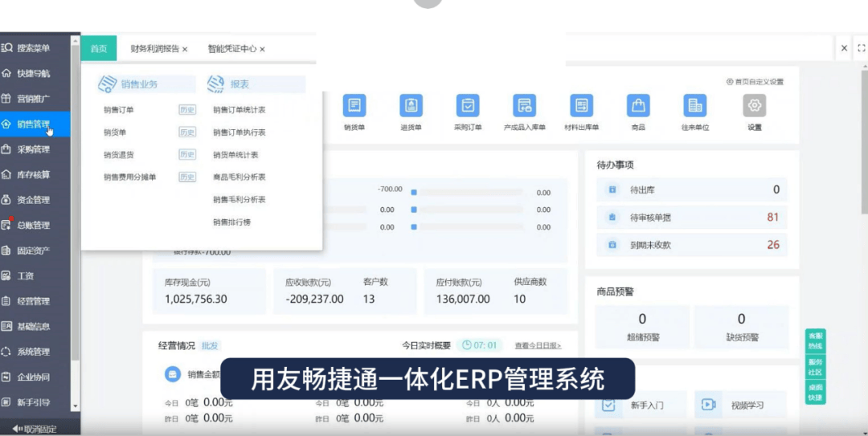Screen dimensions: 868x436
Task: Open 商品毛利分析表 report
Action: click(x=240, y=177)
